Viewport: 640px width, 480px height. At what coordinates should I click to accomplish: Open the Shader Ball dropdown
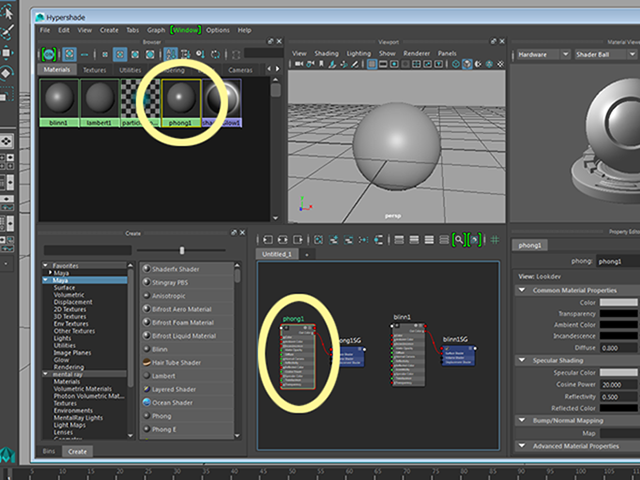[x=605, y=54]
